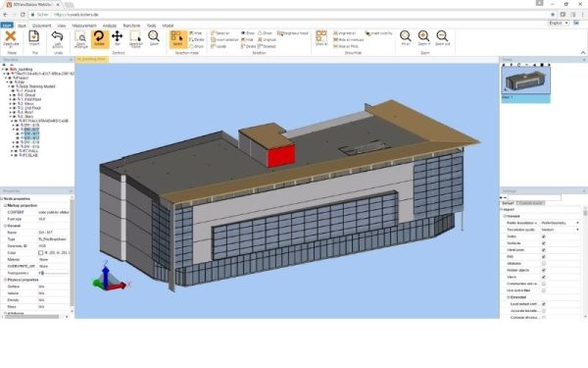Viewport: 588px width, 368px height.
Task: Click the Delete button in Selection group
Action: pyautogui.click(x=248, y=46)
